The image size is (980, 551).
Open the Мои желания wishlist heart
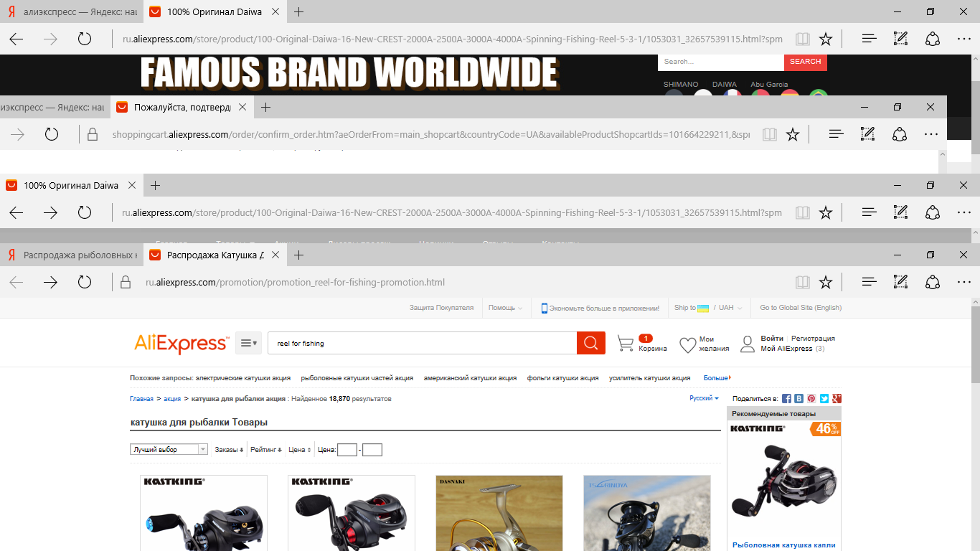(x=687, y=344)
